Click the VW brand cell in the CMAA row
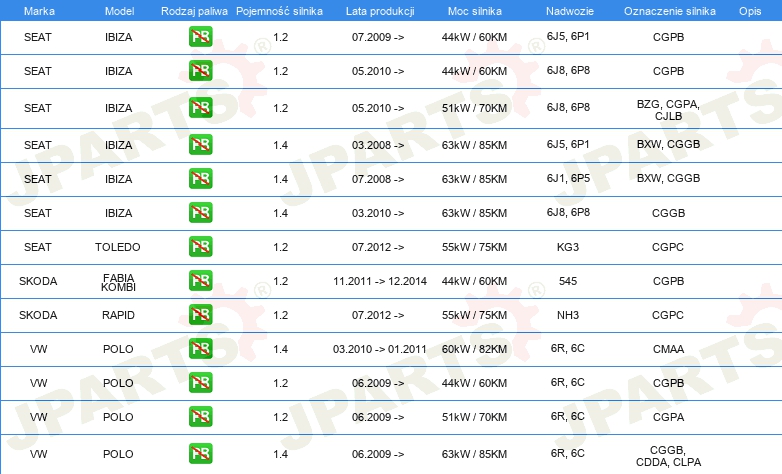Viewport: 782px width, 474px height. [38, 349]
